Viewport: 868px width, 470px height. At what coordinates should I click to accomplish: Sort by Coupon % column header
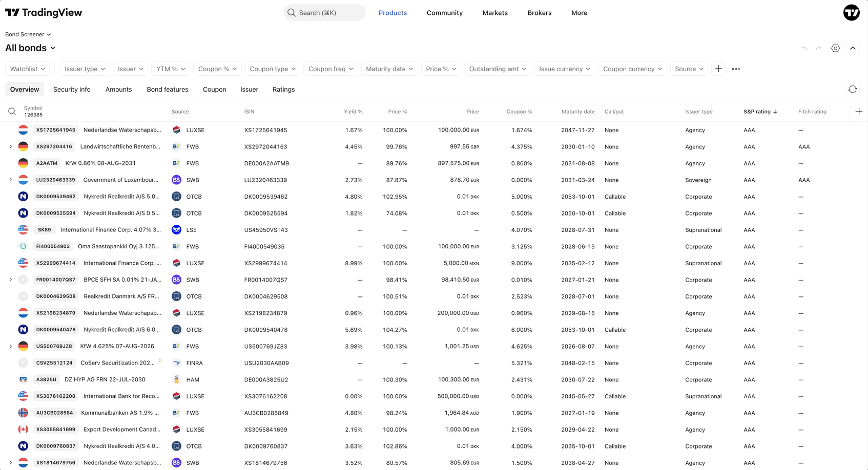[519, 112]
